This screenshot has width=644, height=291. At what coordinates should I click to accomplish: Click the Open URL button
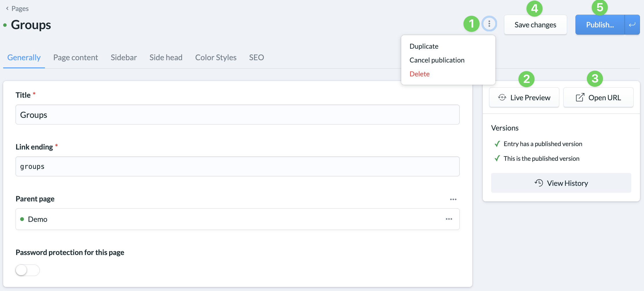[598, 97]
